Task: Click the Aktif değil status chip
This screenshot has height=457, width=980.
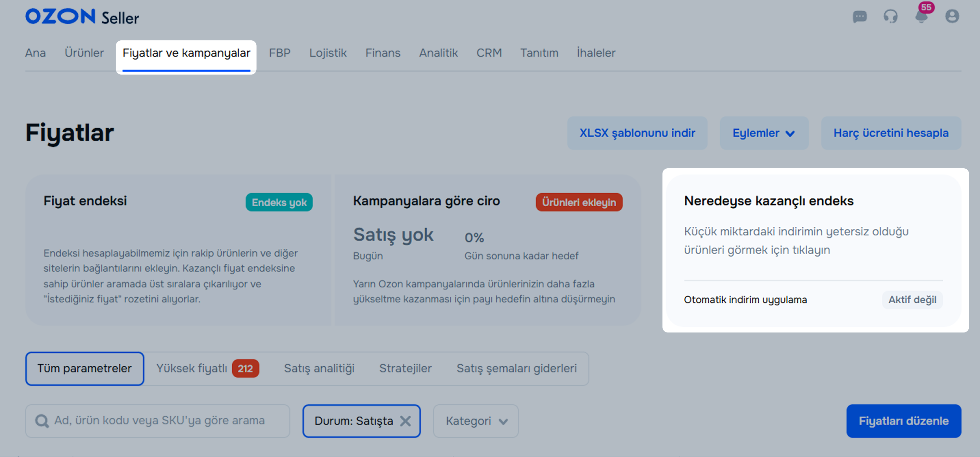Action: (x=912, y=300)
